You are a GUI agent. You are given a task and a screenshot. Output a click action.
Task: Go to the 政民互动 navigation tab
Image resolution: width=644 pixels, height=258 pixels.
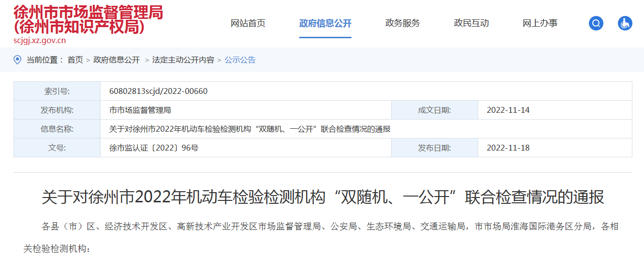pyautogui.click(x=471, y=23)
